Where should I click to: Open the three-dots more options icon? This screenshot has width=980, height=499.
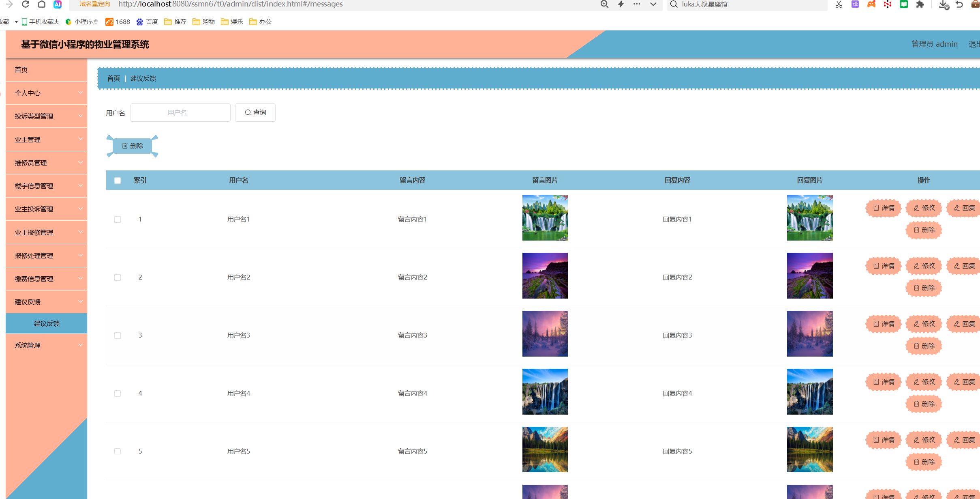point(637,4)
